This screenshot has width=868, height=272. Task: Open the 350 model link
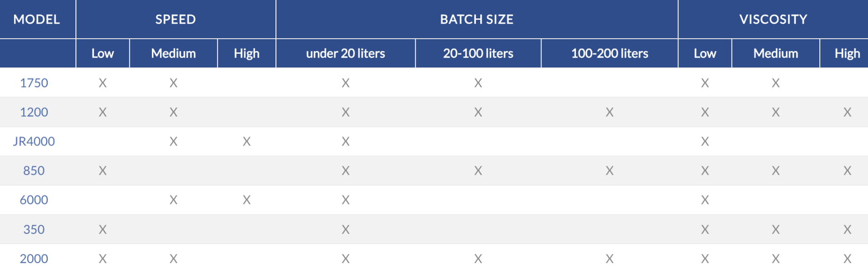34,229
